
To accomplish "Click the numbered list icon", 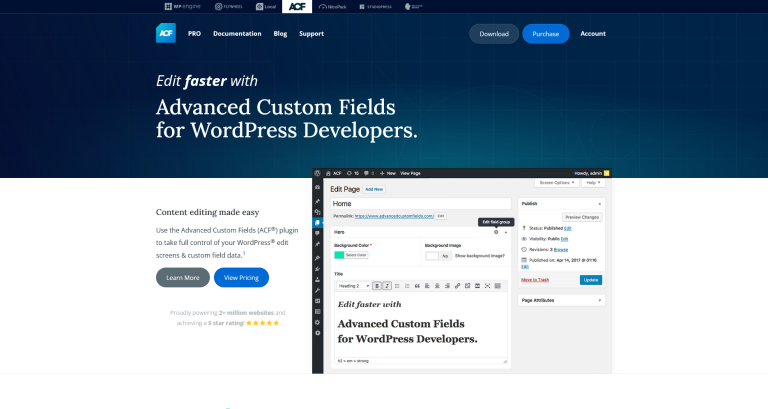I will (x=407, y=286).
